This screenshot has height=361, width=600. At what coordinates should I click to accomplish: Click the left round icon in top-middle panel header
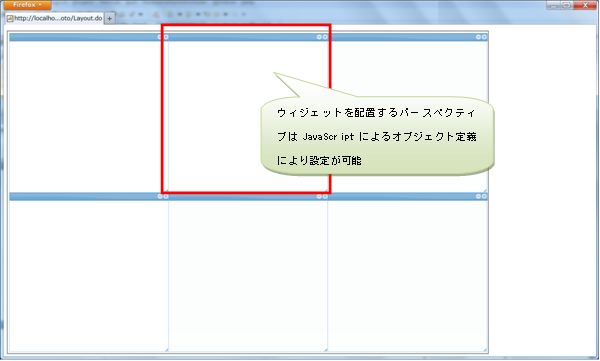click(x=319, y=37)
